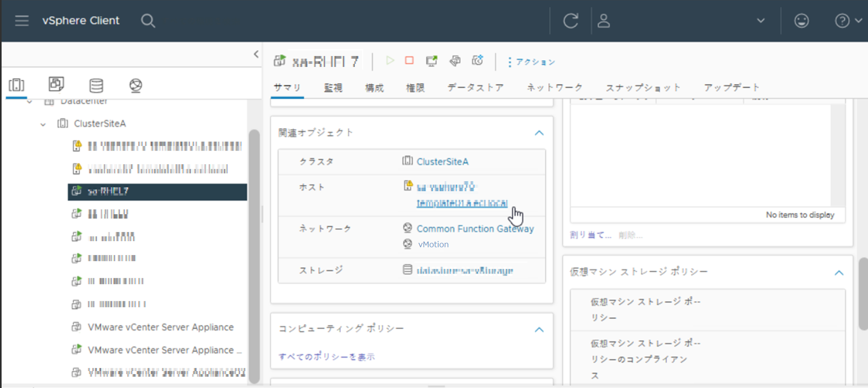The width and height of the screenshot is (868, 388).
Task: Collapse the 関連オブジェクト panel
Action: (x=539, y=133)
